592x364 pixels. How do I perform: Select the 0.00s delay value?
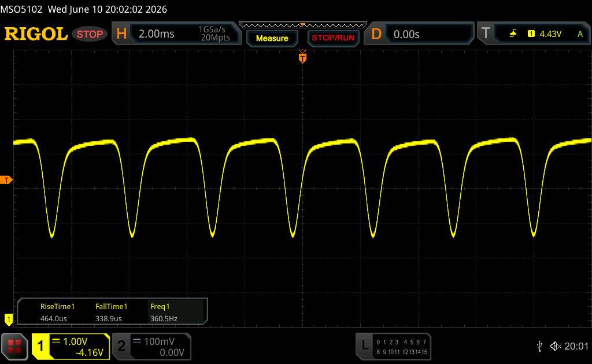click(x=406, y=34)
